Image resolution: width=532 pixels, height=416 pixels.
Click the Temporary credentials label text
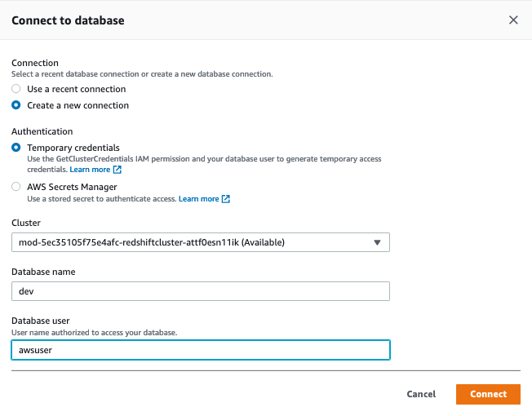[x=73, y=148]
